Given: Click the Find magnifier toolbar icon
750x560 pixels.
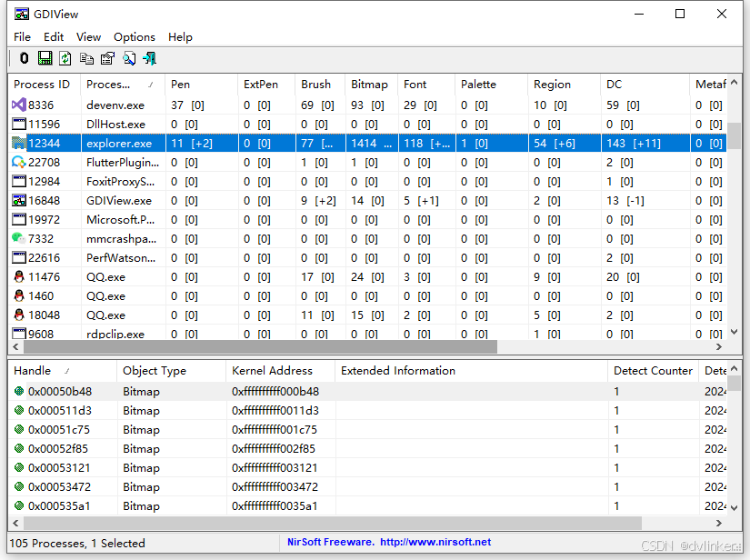Looking at the screenshot, I should (x=129, y=58).
